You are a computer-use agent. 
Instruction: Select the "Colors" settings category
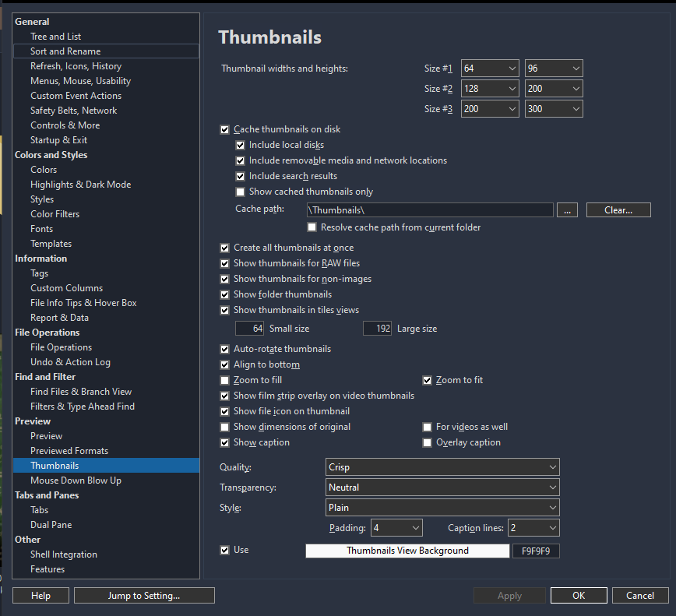(44, 169)
